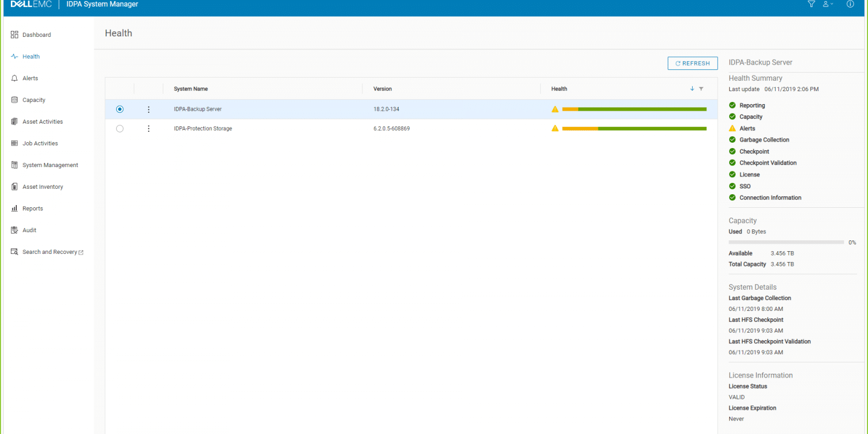Go to Dashboard page
Image resolution: width=868 pixels, height=434 pixels.
(36, 35)
